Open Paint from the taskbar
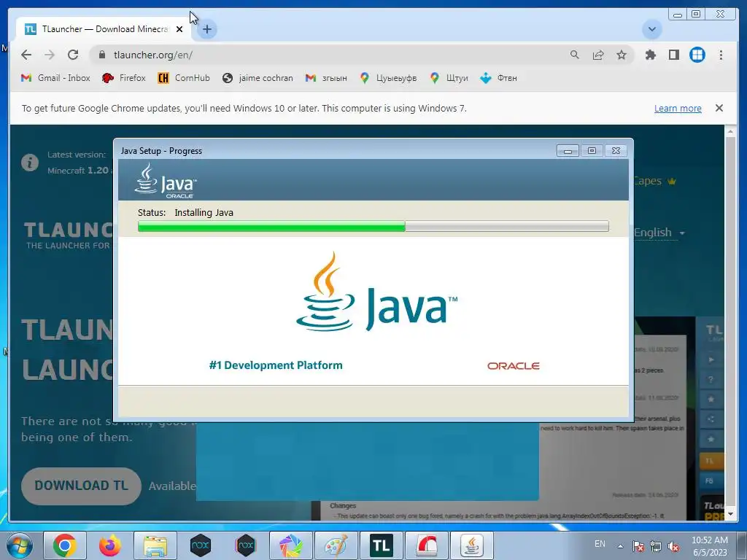This screenshot has height=560, width=747. pyautogui.click(x=336, y=545)
